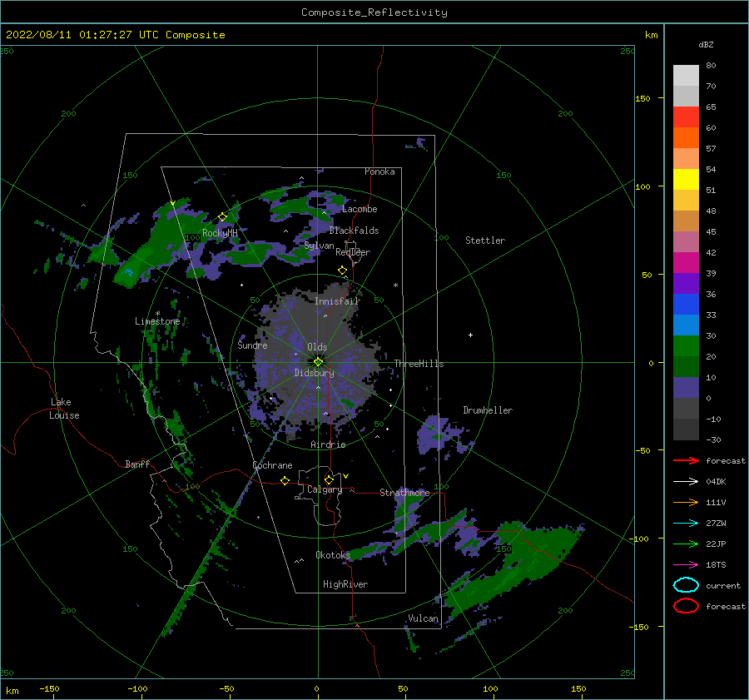Click the RedDeer city label
Screen dimensions: 749x700
[x=353, y=252]
